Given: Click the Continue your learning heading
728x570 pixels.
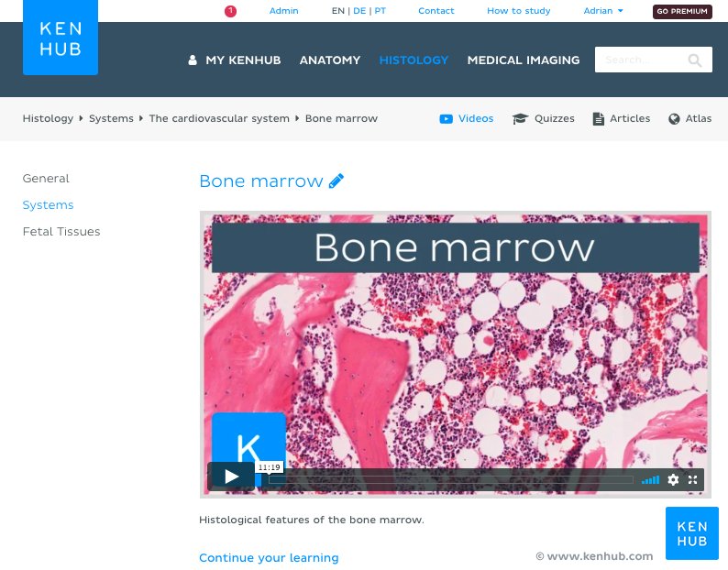Looking at the screenshot, I should click(269, 557).
